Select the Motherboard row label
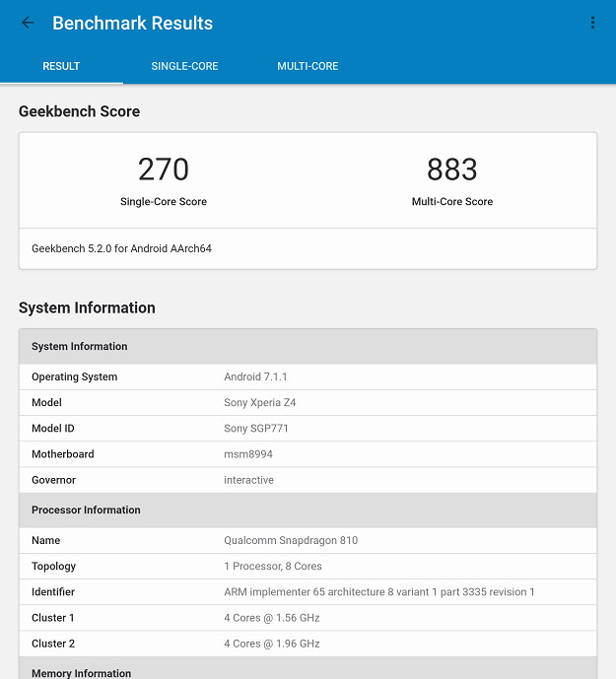Screen dimensions: 616x679 click(63, 454)
